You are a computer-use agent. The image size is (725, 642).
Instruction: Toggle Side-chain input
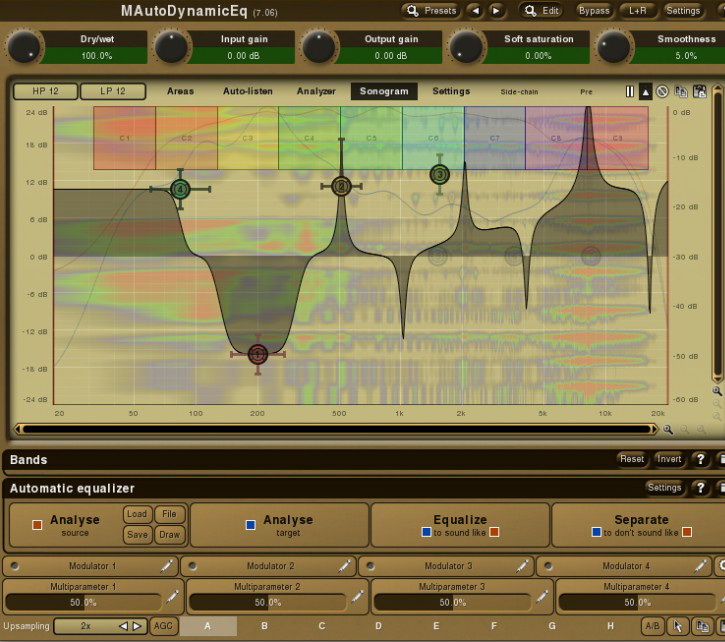coord(519,92)
